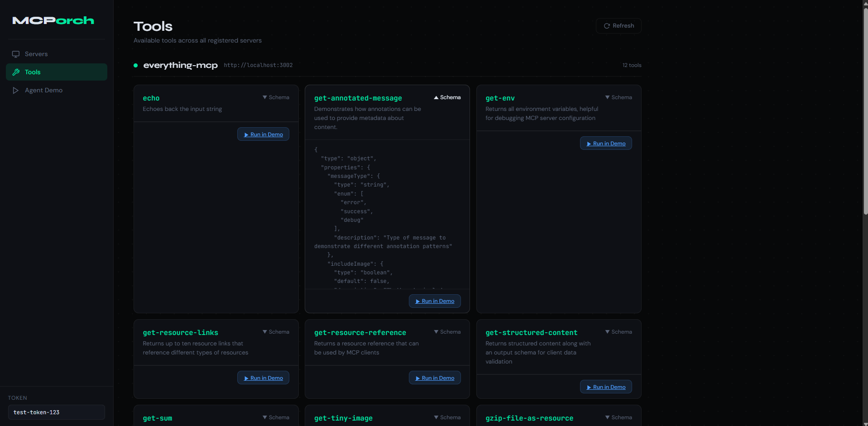The image size is (868, 426).
Task: Expand the get-resource-links Schema
Action: click(x=276, y=332)
